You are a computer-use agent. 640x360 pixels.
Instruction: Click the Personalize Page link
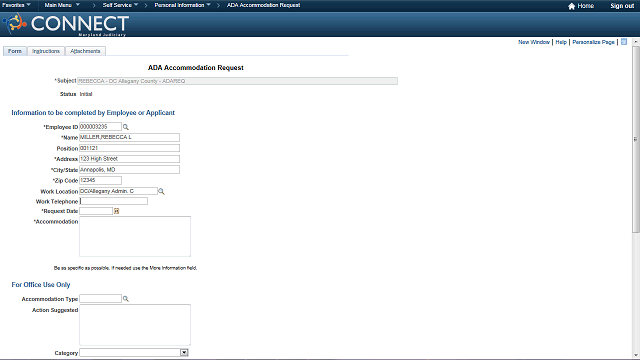tap(593, 42)
